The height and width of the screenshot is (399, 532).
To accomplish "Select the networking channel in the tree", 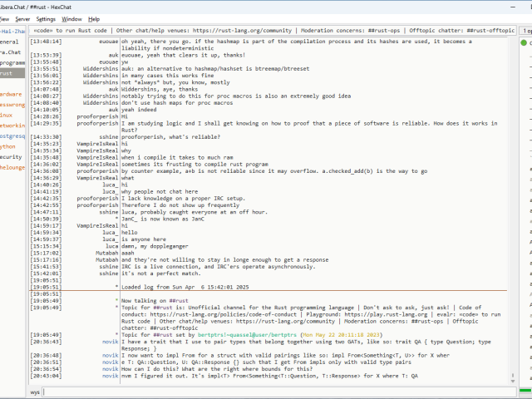I will point(12,125).
